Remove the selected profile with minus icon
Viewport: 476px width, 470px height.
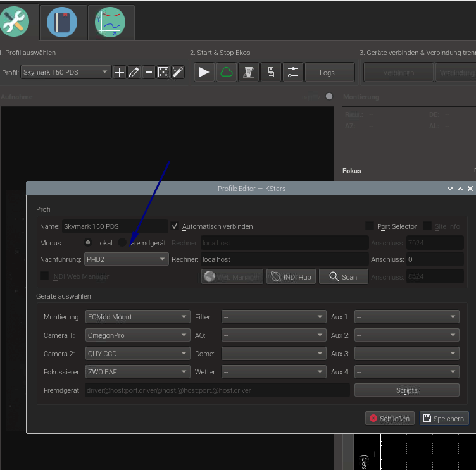149,72
